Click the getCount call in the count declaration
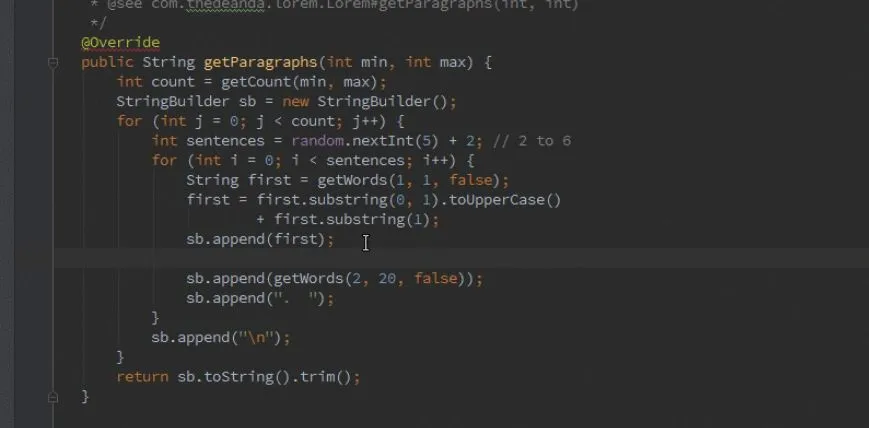 [x=256, y=82]
